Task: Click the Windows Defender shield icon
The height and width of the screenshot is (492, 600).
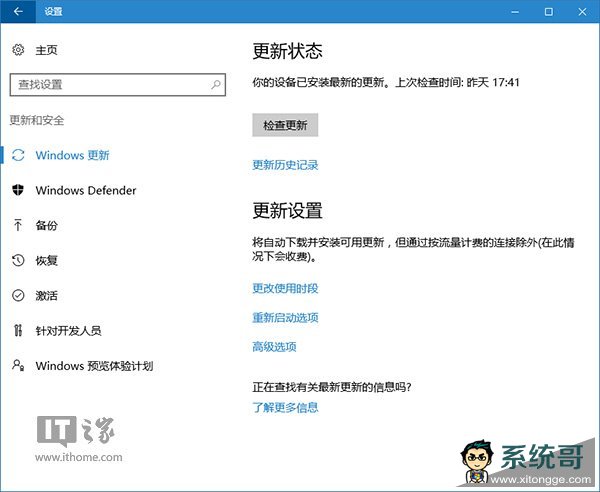Action: pos(18,190)
